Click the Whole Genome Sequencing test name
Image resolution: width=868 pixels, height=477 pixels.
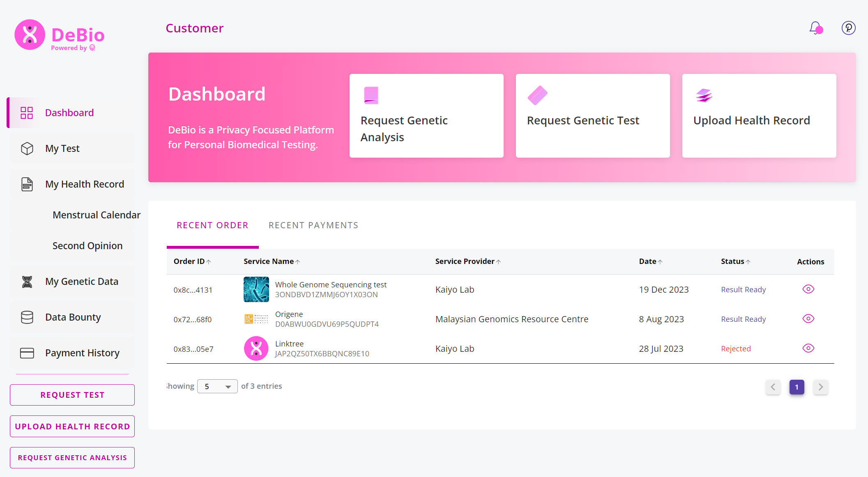pyautogui.click(x=331, y=285)
